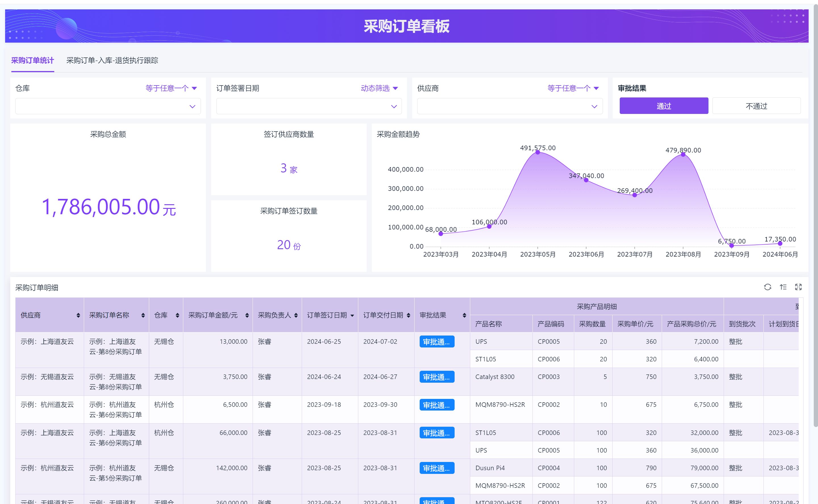Switch to 采购订单-入库-退货执行跟踪 tab
The height and width of the screenshot is (504, 818).
point(112,60)
